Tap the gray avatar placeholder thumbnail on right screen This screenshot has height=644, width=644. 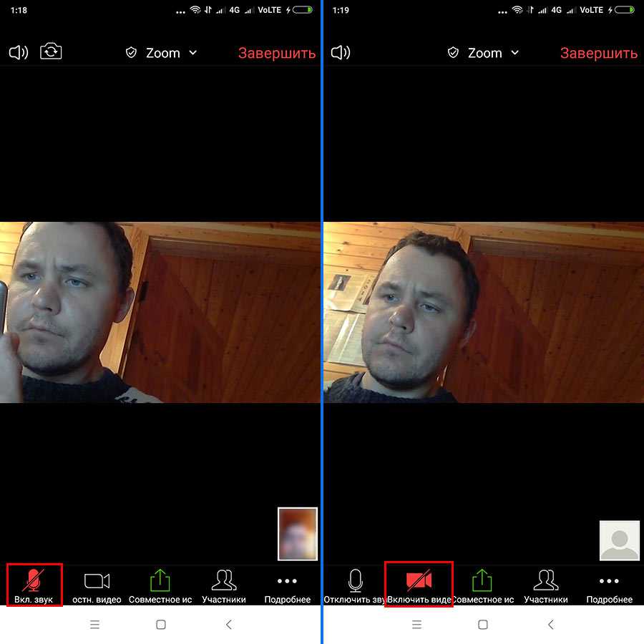(619, 540)
